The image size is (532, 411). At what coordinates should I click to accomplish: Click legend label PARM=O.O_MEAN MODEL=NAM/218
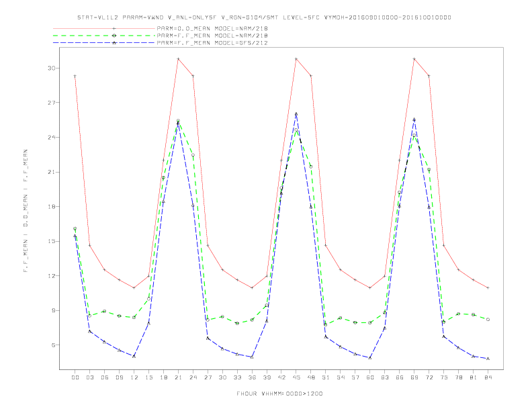tap(212, 28)
